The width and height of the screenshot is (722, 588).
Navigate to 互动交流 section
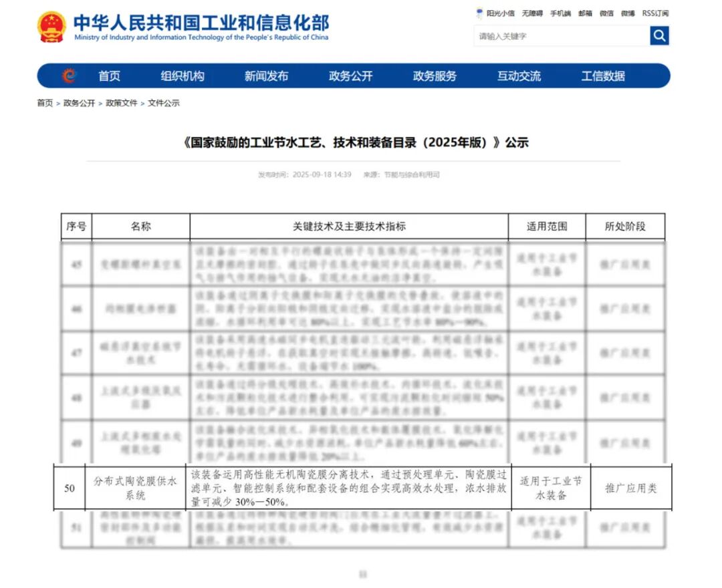point(519,76)
